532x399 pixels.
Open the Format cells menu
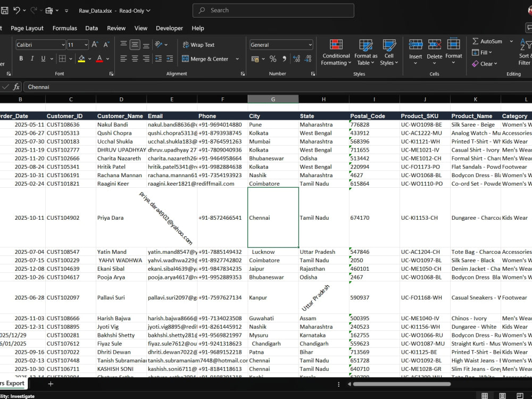pos(454,52)
